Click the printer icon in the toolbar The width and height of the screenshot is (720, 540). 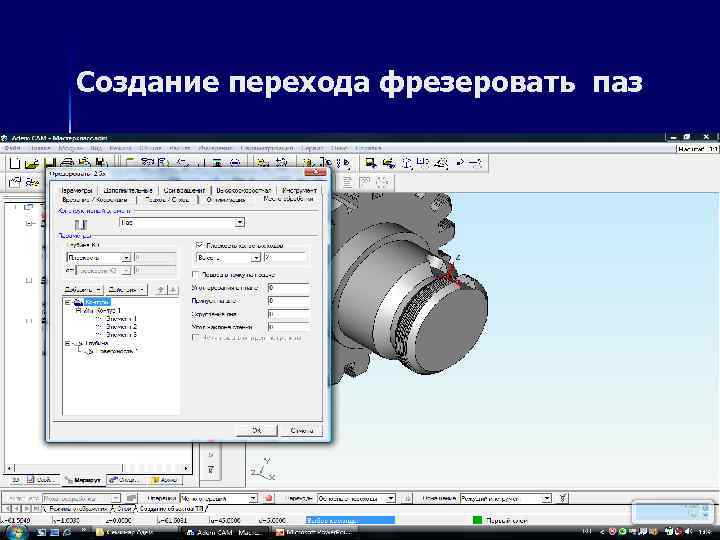[67, 163]
